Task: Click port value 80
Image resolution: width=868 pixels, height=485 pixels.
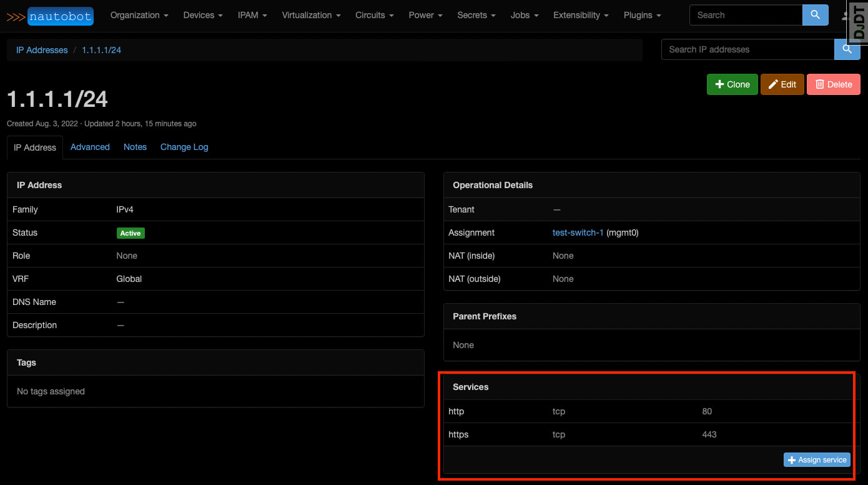Action: tap(707, 411)
